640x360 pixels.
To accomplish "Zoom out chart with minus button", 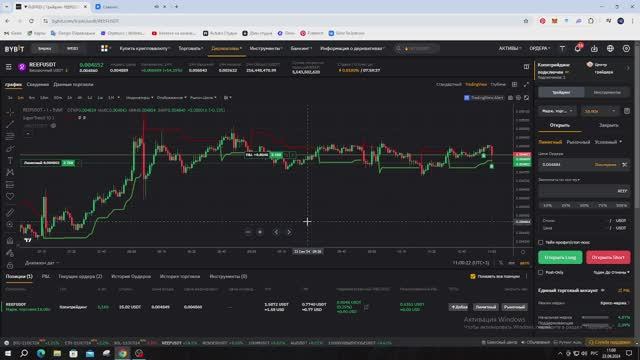I will pyautogui.click(x=248, y=232).
